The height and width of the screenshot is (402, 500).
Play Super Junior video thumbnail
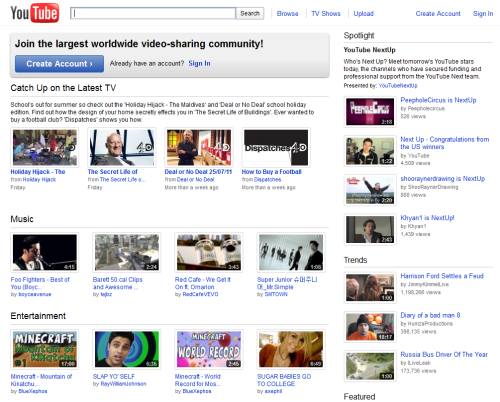click(291, 252)
